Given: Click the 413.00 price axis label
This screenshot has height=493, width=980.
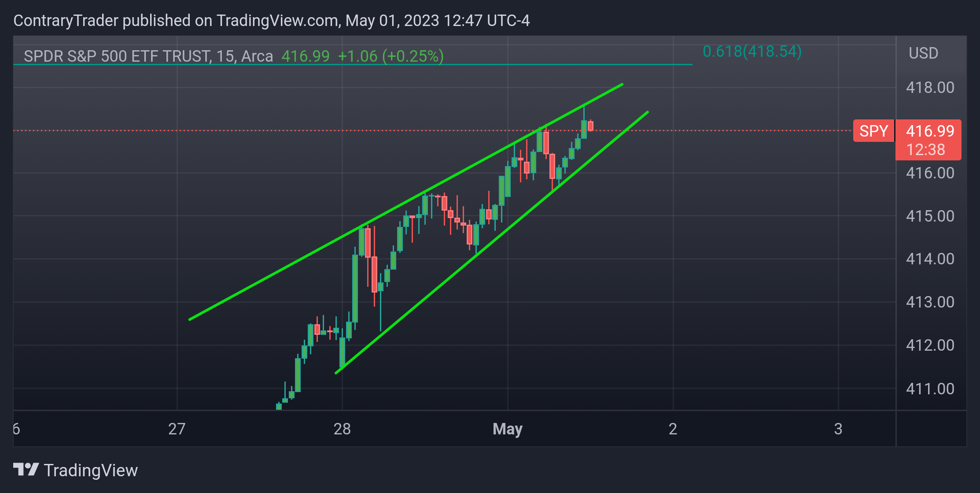Looking at the screenshot, I should (x=930, y=302).
